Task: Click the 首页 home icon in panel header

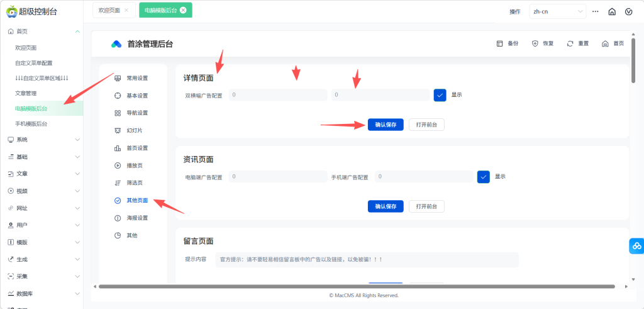Action: pyautogui.click(x=605, y=43)
